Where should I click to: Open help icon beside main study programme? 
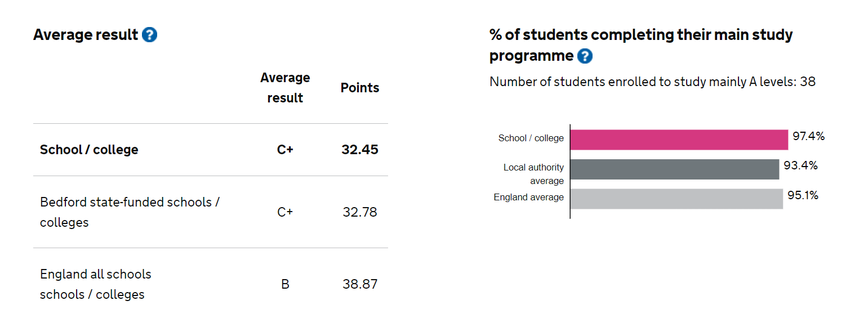pyautogui.click(x=585, y=56)
